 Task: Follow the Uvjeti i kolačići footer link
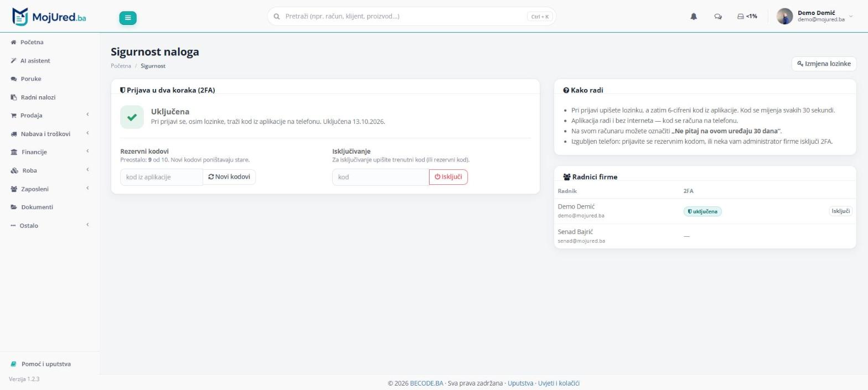click(x=559, y=383)
